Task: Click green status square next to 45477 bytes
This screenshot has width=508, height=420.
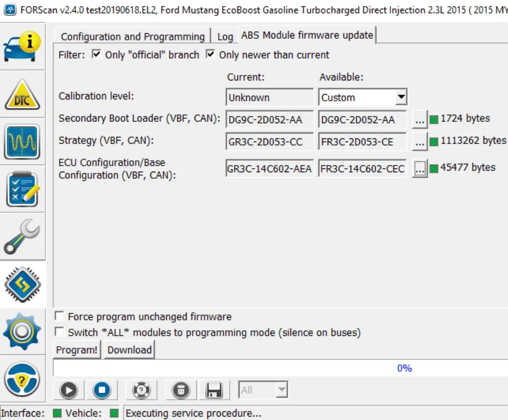Action: pos(434,168)
